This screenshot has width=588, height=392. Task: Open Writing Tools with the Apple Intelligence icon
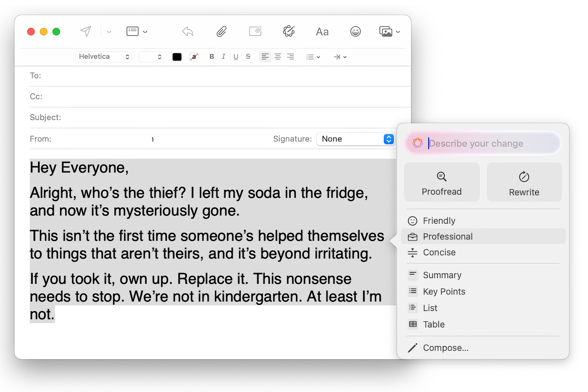[x=289, y=31]
